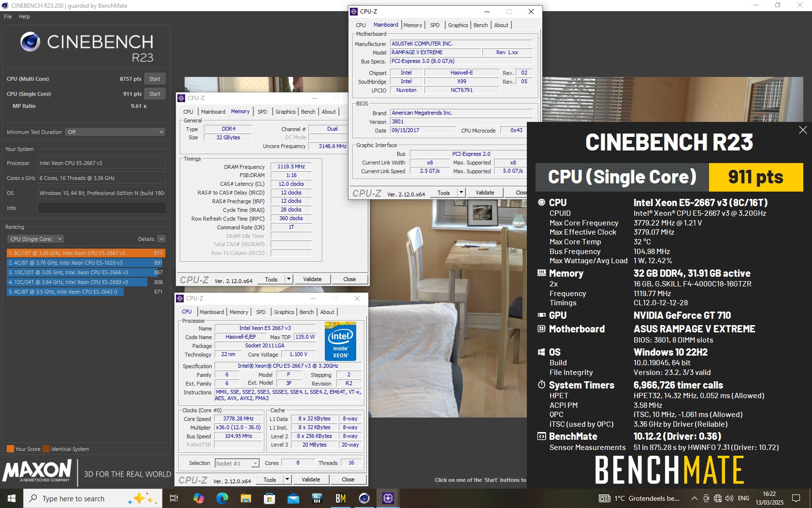Click the CPU-Z title icon in Mainboard window
The image size is (812, 508).
tap(354, 12)
